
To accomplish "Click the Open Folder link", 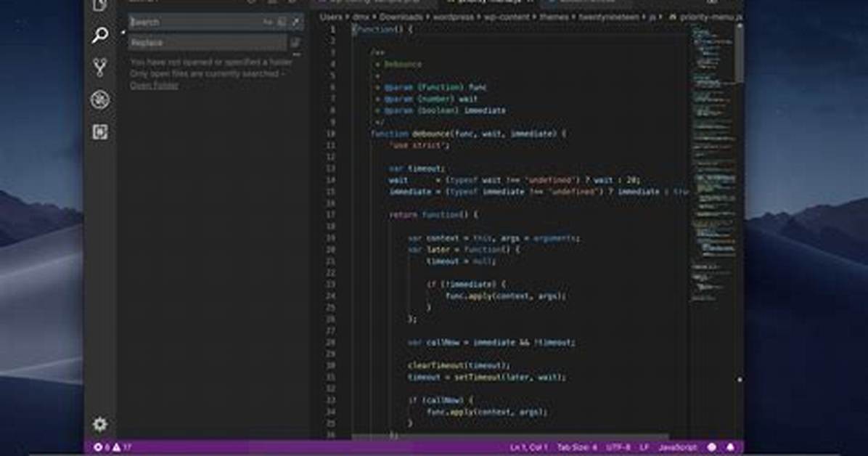I will tap(154, 86).
